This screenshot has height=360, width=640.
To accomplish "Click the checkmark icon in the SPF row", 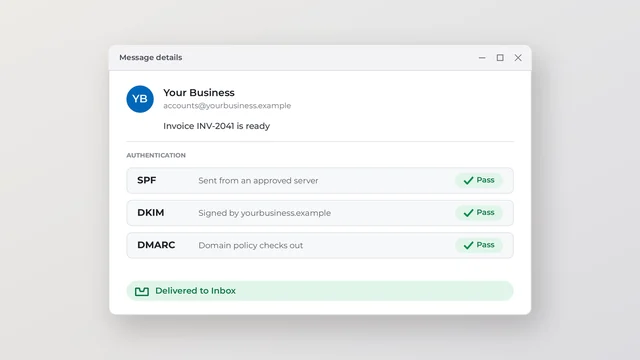I will coord(468,180).
